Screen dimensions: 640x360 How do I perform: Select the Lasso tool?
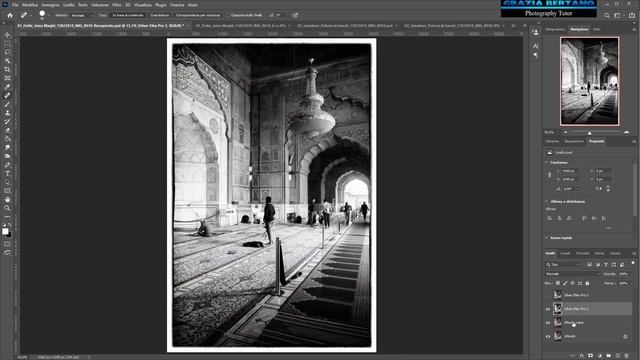7,52
